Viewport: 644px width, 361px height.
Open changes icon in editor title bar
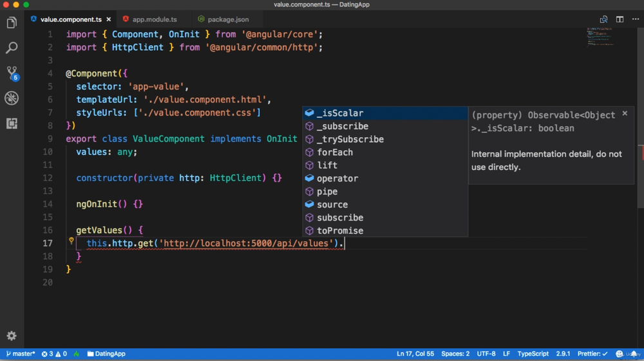tap(603, 19)
